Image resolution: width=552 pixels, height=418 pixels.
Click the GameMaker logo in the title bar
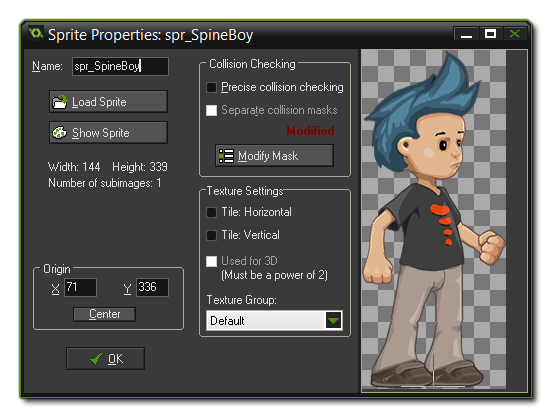pos(36,34)
